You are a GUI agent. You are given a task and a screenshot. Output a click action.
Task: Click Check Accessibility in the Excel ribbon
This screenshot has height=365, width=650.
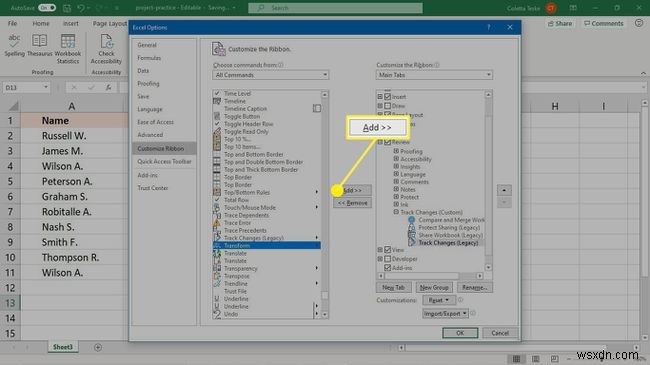tap(106, 49)
